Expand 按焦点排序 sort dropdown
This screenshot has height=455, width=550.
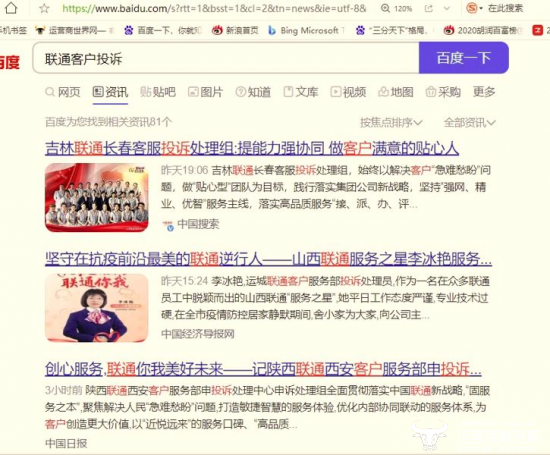pos(391,122)
